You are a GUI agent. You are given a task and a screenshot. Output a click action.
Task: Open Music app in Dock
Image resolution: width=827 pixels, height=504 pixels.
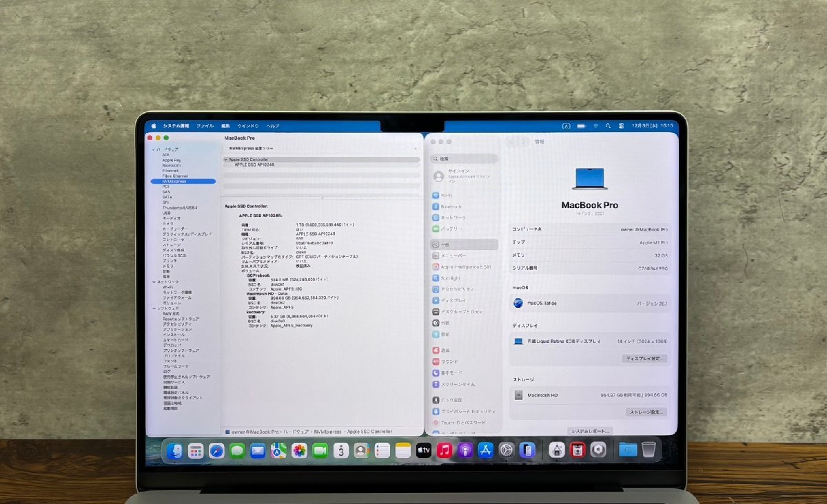[x=445, y=450]
